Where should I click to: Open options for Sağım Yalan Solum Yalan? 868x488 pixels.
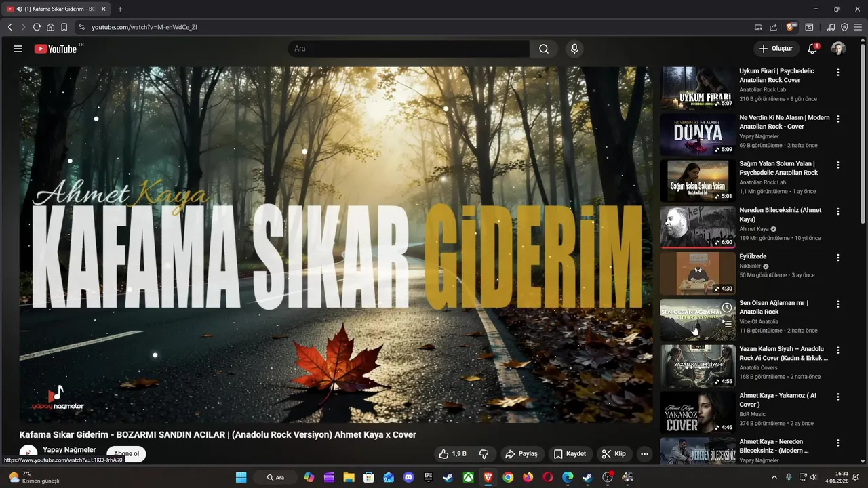[x=837, y=165]
